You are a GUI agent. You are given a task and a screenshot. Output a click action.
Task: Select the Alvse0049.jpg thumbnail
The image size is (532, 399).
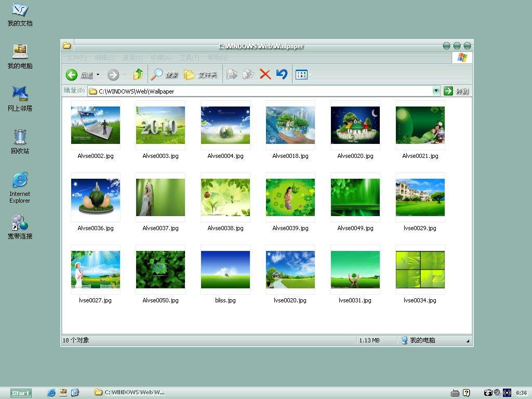coord(355,197)
